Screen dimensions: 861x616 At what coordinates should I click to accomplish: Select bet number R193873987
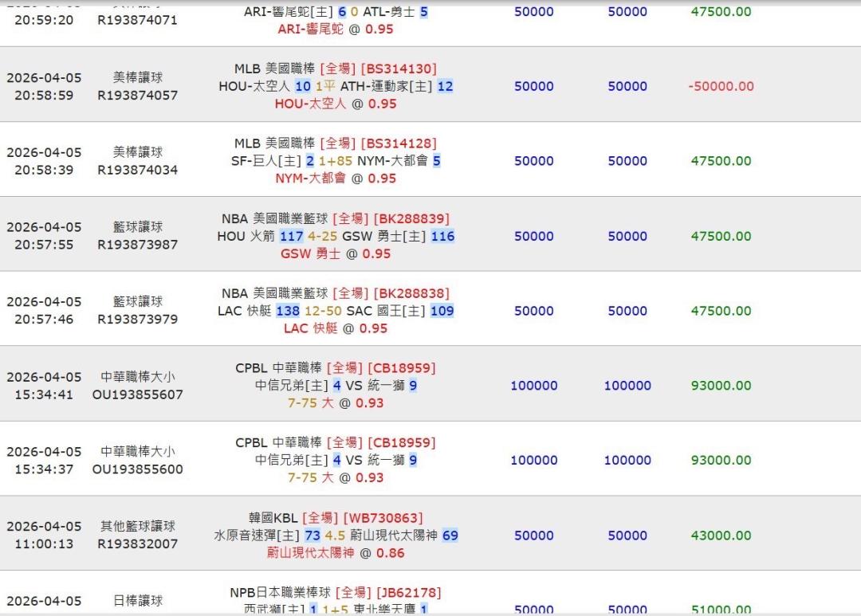137,245
